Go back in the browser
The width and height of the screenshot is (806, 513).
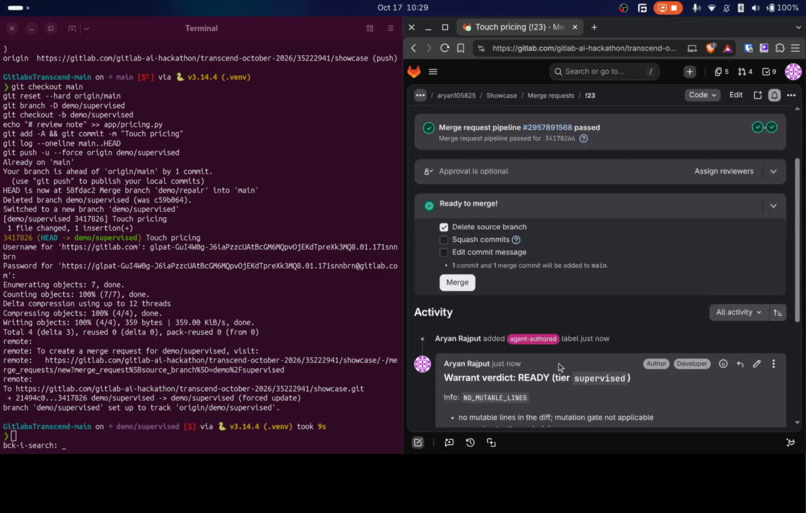click(x=414, y=48)
